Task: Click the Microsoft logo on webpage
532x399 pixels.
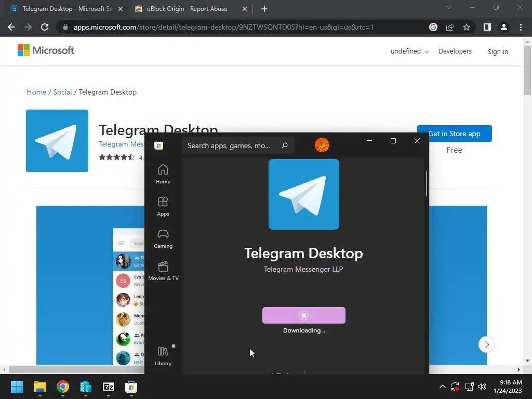Action: (x=46, y=50)
